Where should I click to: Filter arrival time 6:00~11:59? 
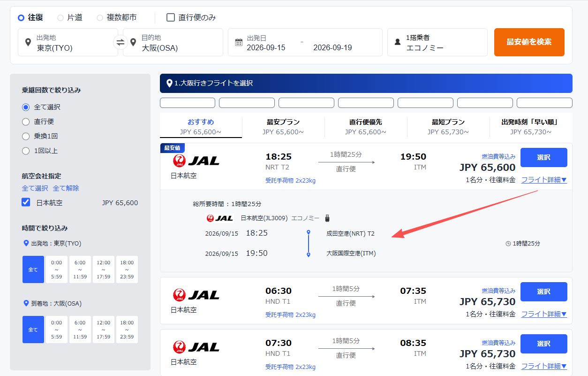(x=80, y=330)
